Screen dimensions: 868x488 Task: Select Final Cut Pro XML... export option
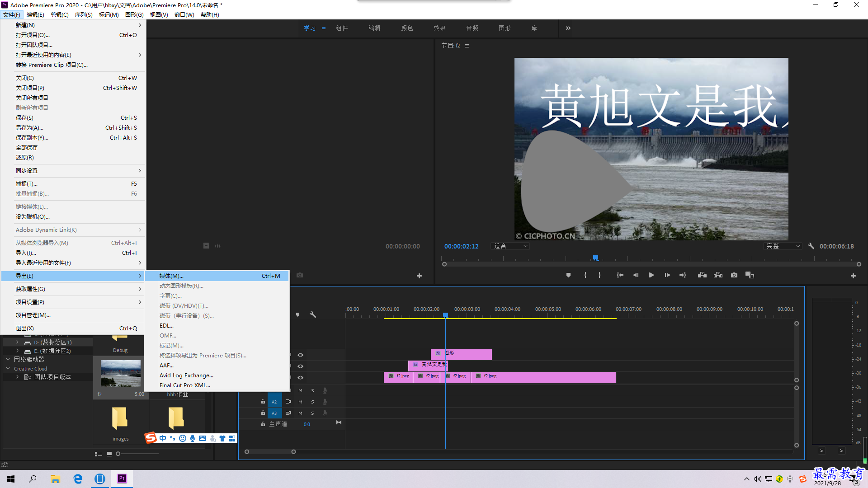click(217, 385)
